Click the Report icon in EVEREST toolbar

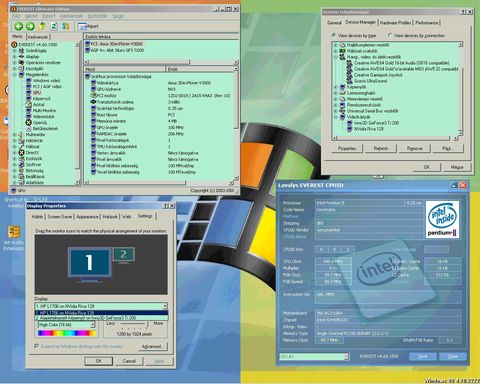tap(82, 26)
